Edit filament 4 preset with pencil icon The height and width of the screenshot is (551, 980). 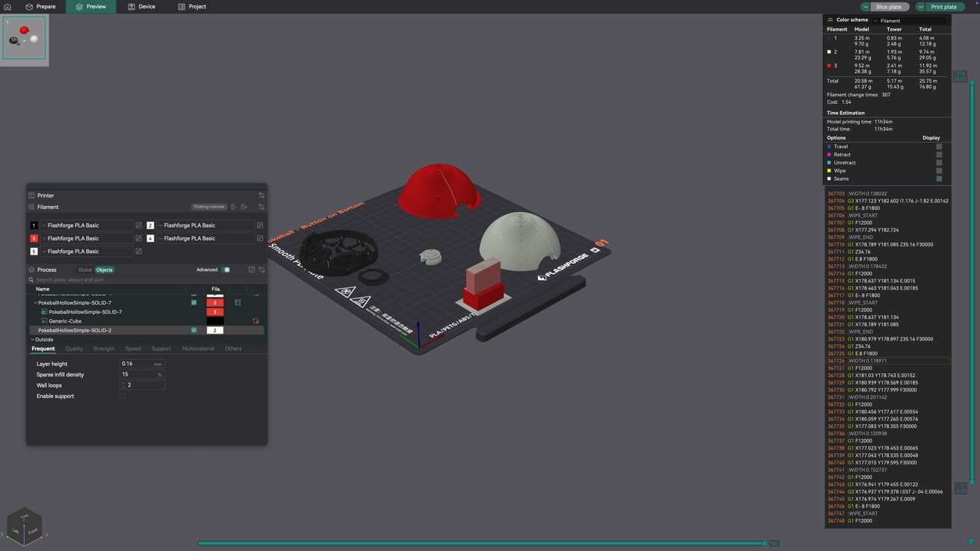point(260,239)
